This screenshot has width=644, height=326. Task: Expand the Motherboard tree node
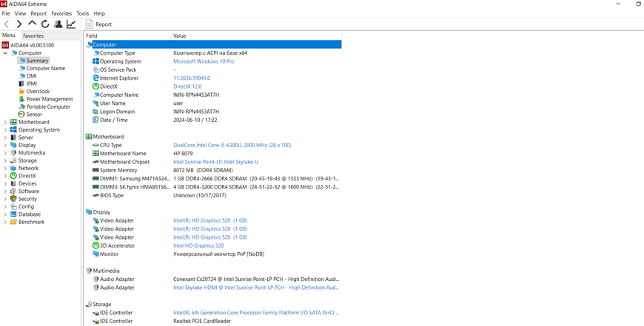click(5, 122)
